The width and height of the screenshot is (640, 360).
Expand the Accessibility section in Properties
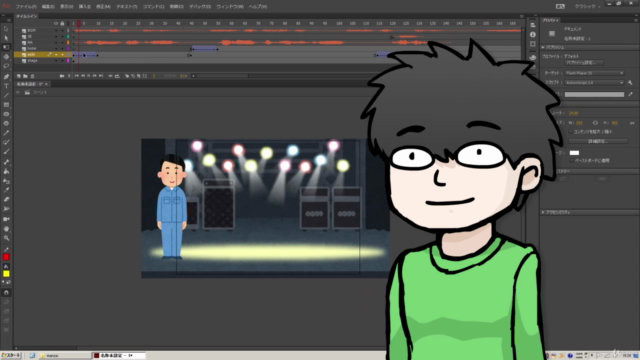(543, 212)
